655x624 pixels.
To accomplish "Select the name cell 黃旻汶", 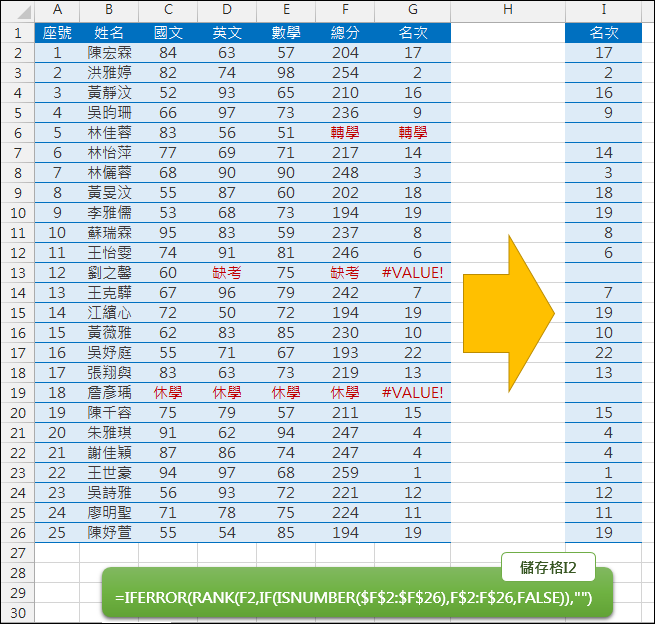I will pos(109,193).
